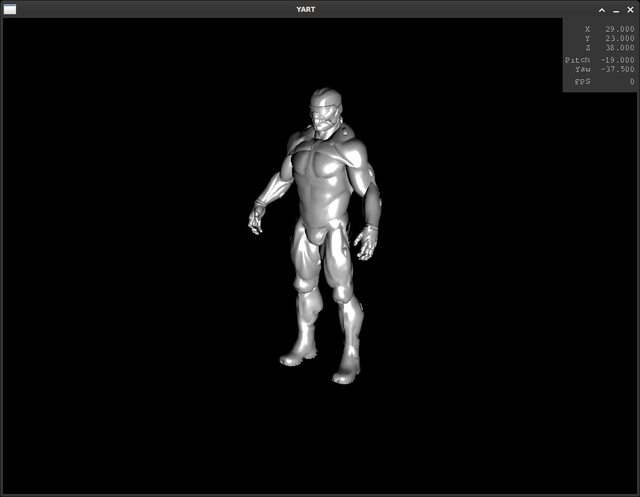Click the X label in overlay
Image resolution: width=640 pixels, height=497 pixels.
coord(587,29)
